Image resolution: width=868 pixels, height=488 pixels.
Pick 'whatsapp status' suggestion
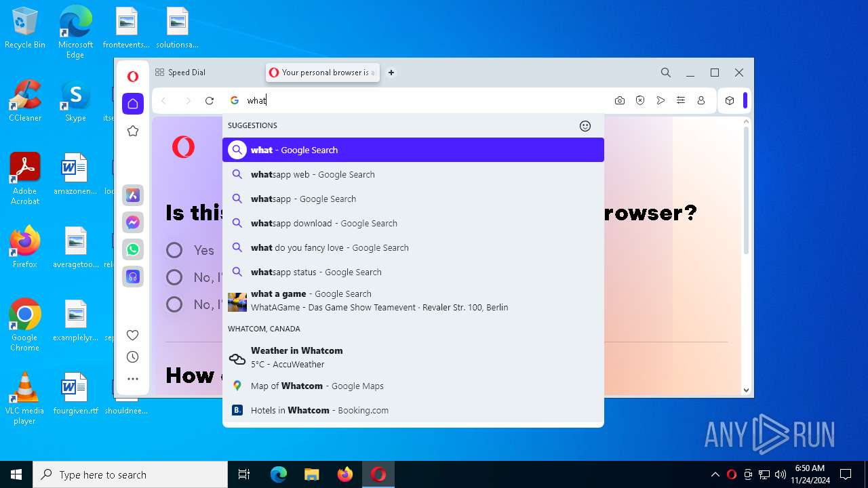pos(413,272)
